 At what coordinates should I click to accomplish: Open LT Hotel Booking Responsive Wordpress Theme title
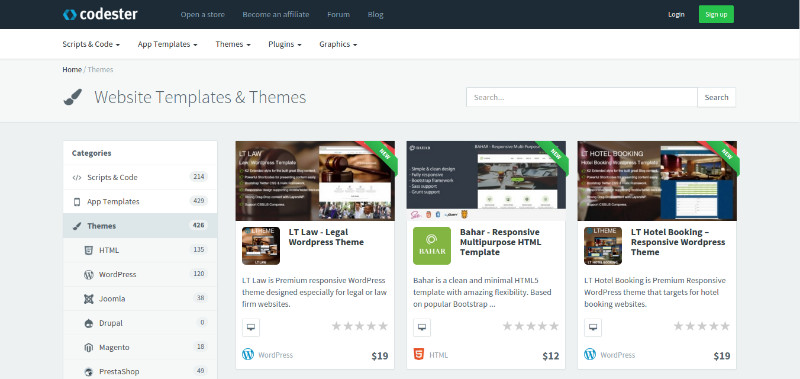click(x=678, y=242)
